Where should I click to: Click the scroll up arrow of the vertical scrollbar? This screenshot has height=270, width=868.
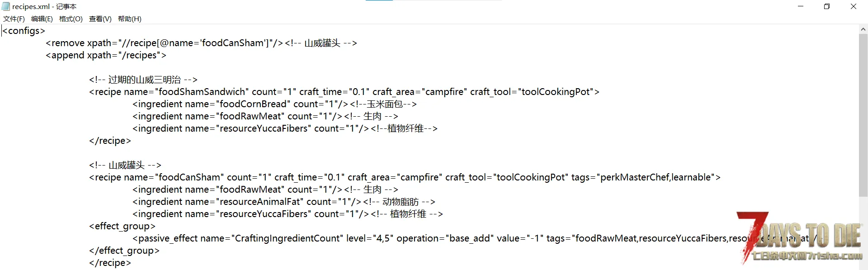click(x=863, y=29)
